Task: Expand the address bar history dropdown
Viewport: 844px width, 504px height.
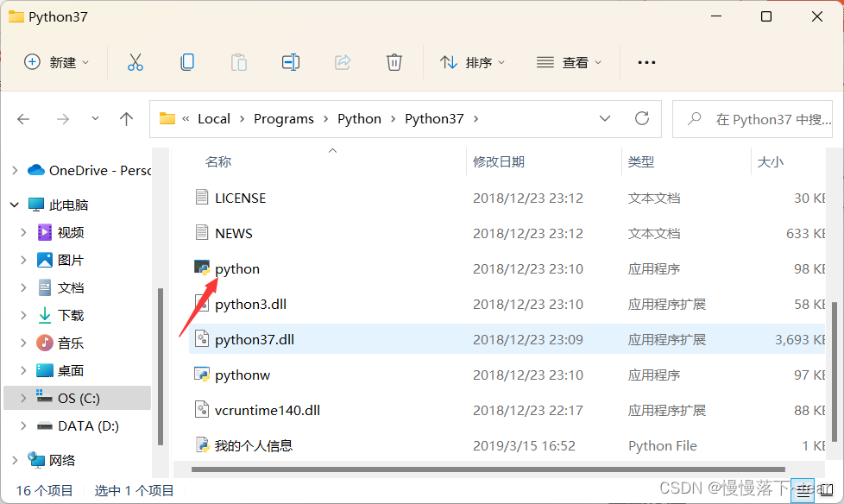Action: click(605, 118)
